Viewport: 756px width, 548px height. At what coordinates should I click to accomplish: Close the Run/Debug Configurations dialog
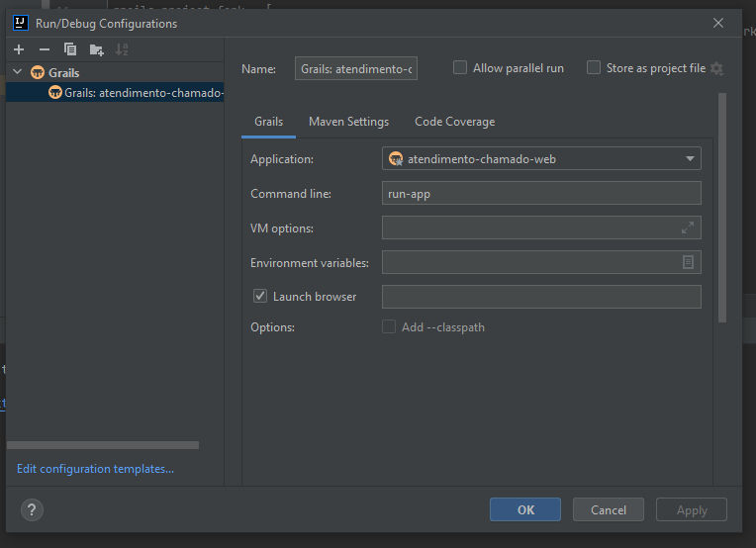[718, 23]
